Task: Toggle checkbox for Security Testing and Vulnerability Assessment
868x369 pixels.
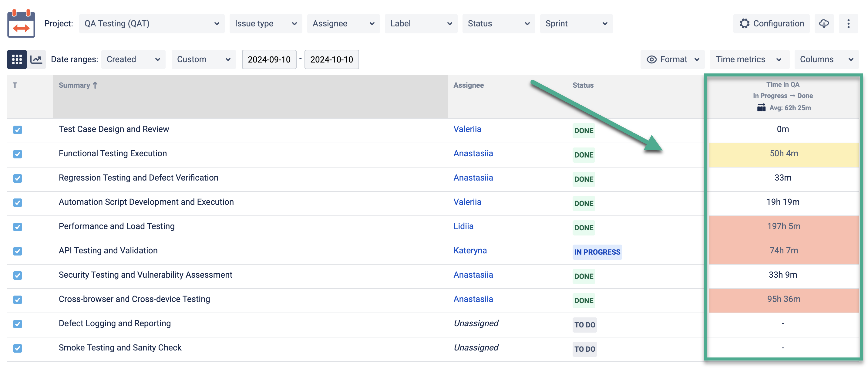Action: click(17, 274)
